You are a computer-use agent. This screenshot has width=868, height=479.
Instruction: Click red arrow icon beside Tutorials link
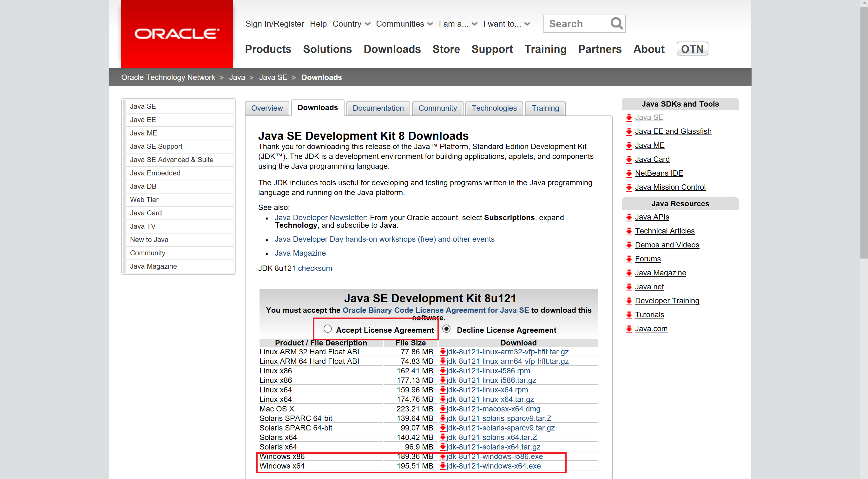pos(629,315)
